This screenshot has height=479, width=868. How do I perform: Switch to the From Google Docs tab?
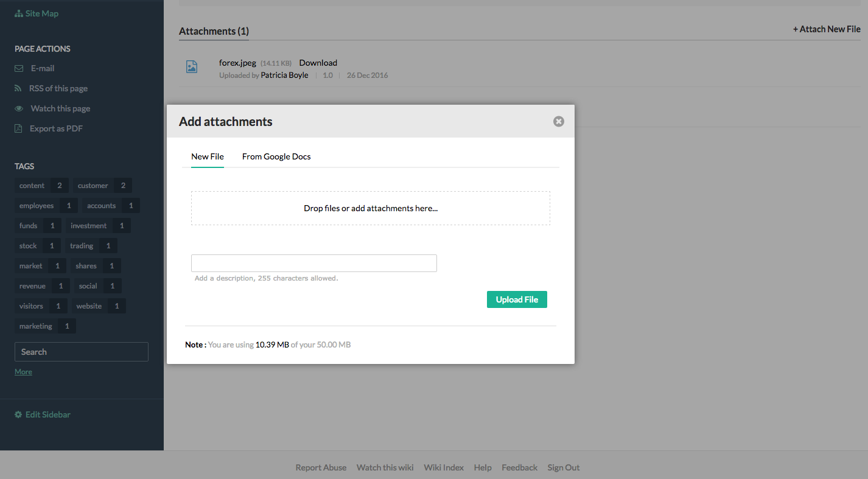(276, 156)
